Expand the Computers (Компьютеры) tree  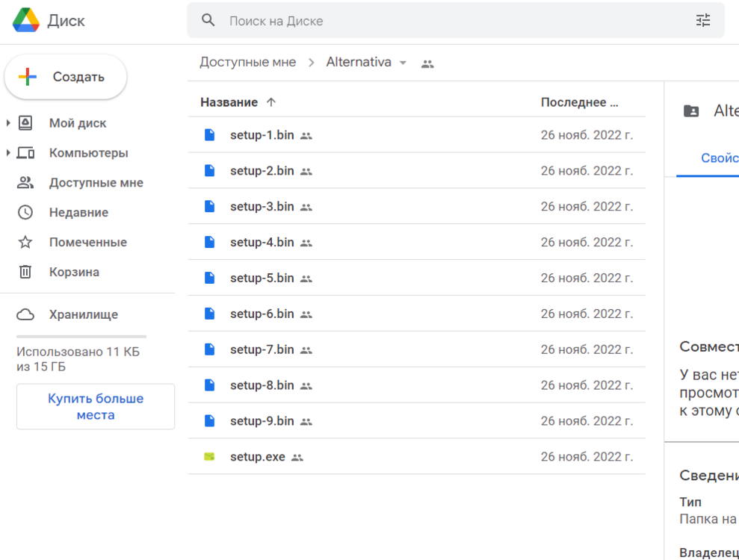[x=8, y=153]
